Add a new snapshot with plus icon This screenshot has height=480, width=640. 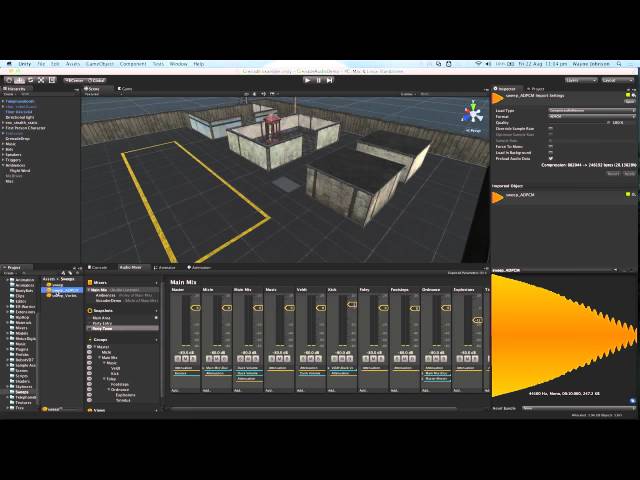click(x=156, y=311)
